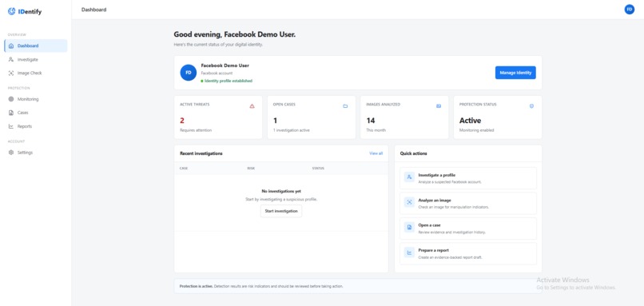Click the FD avatar in identity card
This screenshot has height=306, width=644.
click(x=188, y=73)
